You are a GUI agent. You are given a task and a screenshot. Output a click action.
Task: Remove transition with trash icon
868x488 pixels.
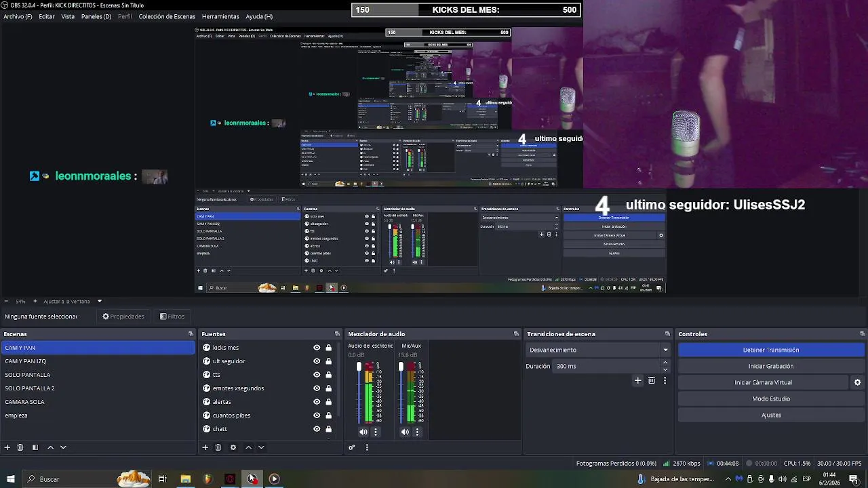pos(652,381)
